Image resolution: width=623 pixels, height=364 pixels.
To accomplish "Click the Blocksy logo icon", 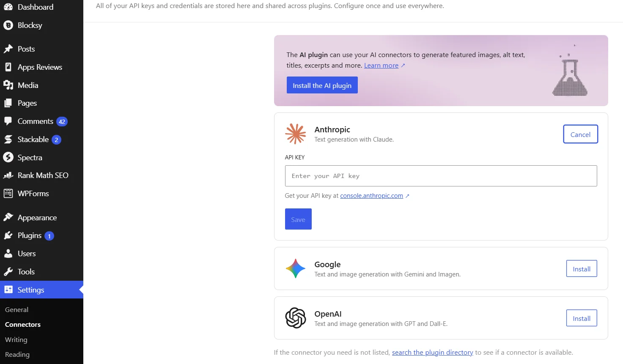I will (8, 25).
